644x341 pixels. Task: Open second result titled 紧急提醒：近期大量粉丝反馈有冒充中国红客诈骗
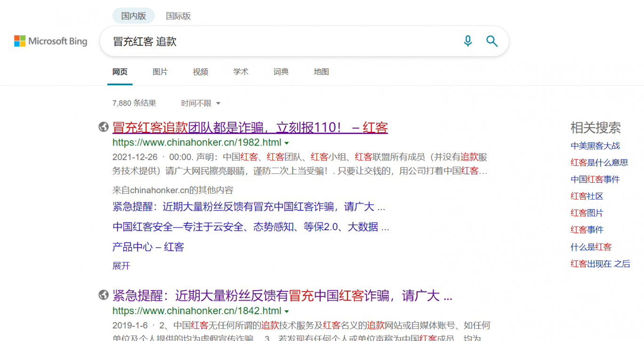(282, 296)
